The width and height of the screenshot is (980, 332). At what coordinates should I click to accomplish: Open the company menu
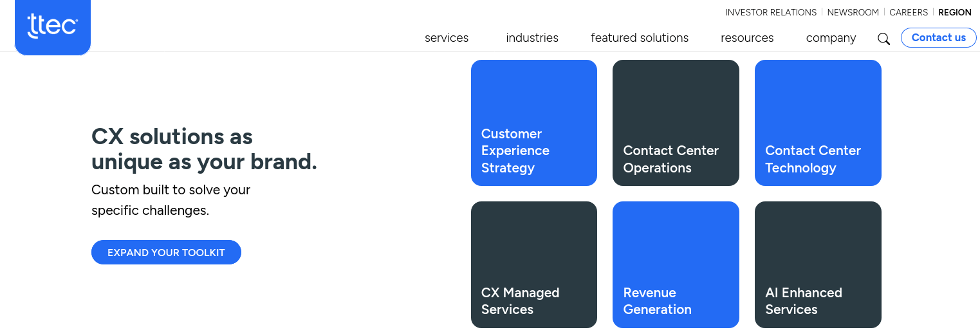pyautogui.click(x=831, y=38)
